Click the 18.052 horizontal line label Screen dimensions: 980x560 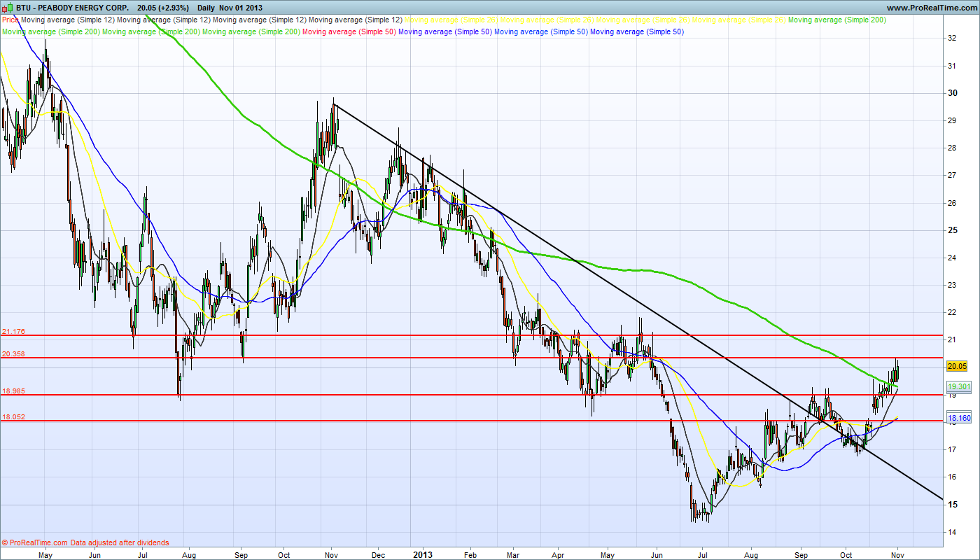[14, 416]
